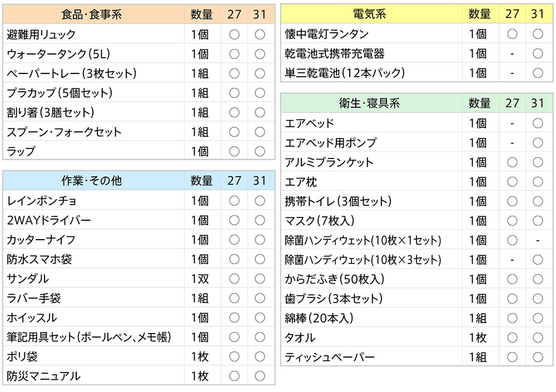Click the 27 column circle for ラップ
The width and height of the screenshot is (556, 392).
click(x=234, y=151)
